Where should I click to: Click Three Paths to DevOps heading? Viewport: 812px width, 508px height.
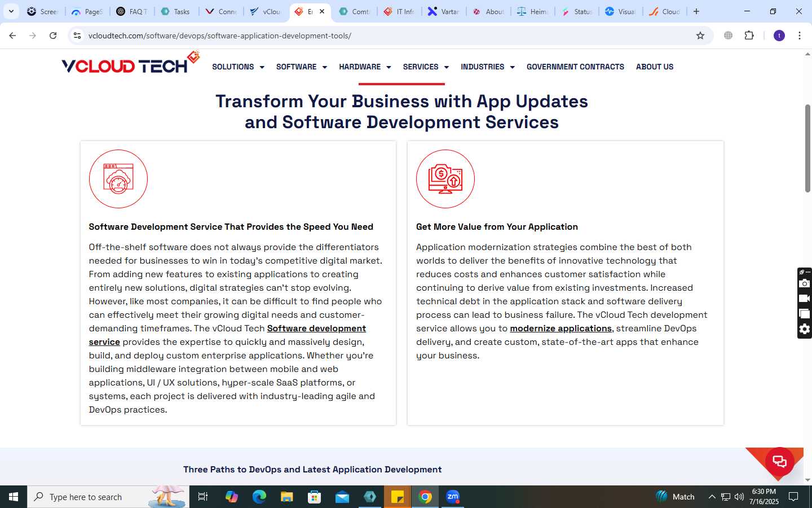point(312,470)
